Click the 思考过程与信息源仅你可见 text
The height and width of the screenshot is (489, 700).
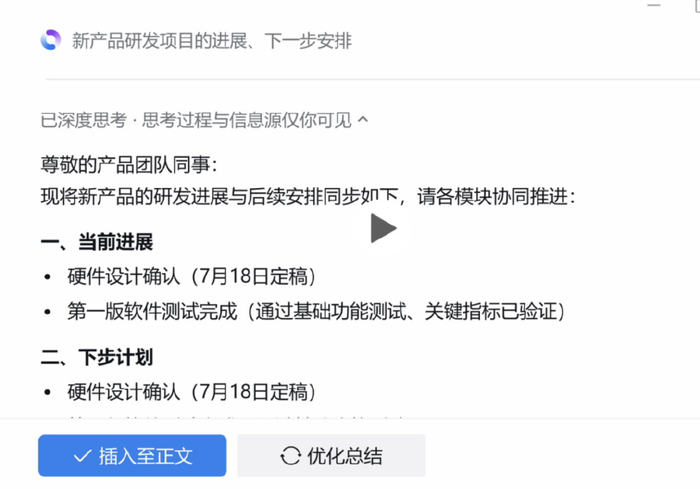247,120
